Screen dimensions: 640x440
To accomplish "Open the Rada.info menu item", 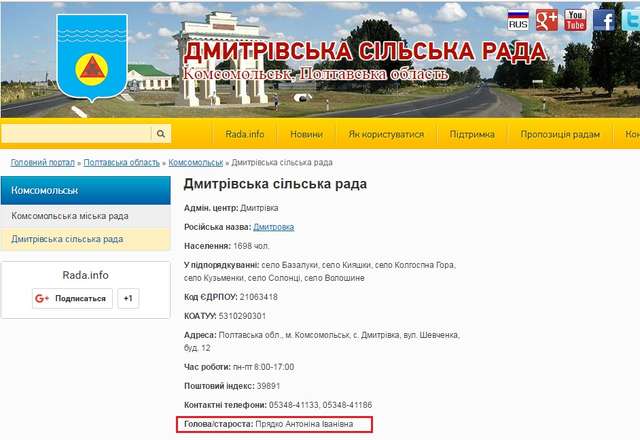I will (244, 134).
